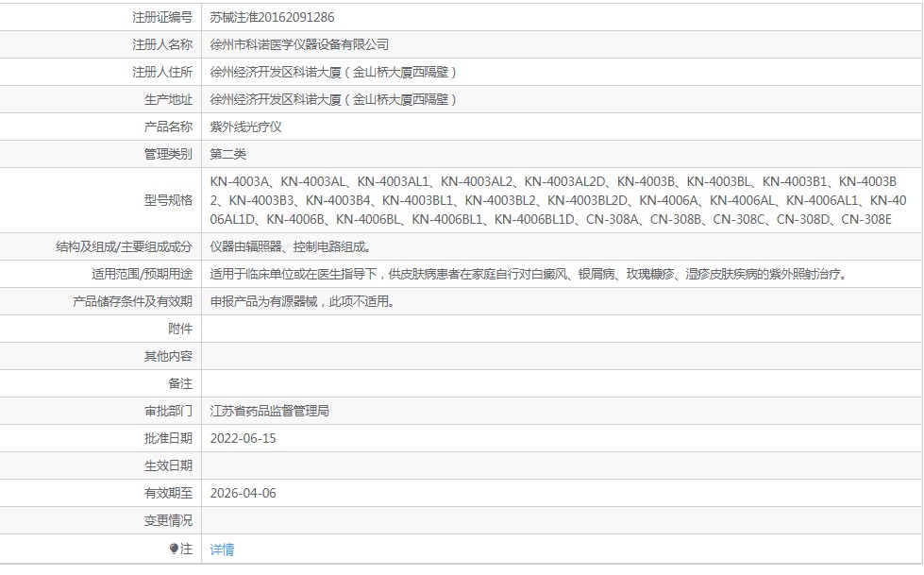Click the model specification list starting KN-4003A
The image size is (924, 575).
[558, 200]
